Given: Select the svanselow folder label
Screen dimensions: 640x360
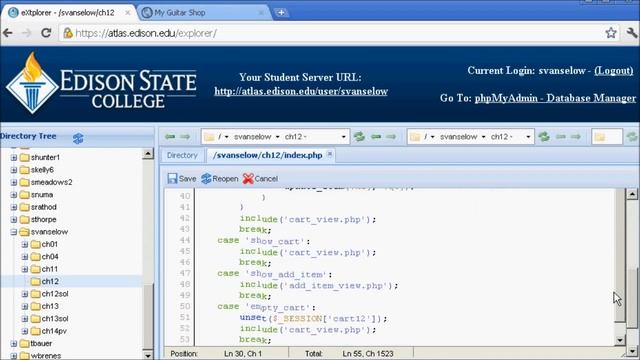Looking at the screenshot, I should click(x=49, y=232).
